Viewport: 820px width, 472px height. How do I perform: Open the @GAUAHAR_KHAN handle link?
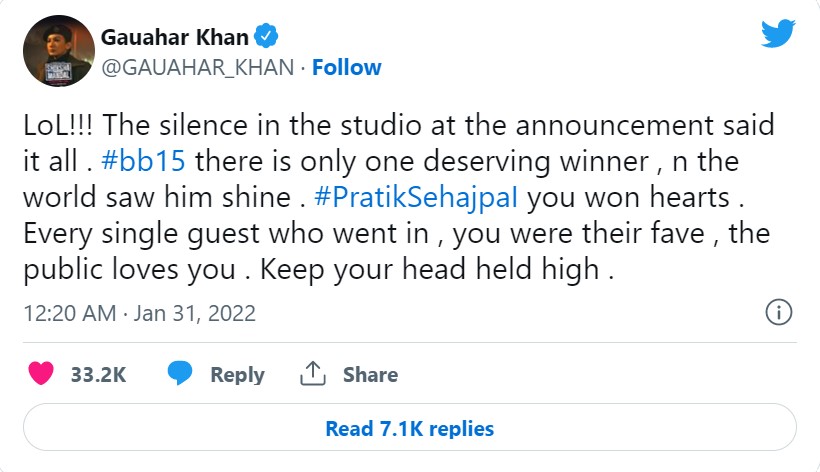[x=197, y=68]
